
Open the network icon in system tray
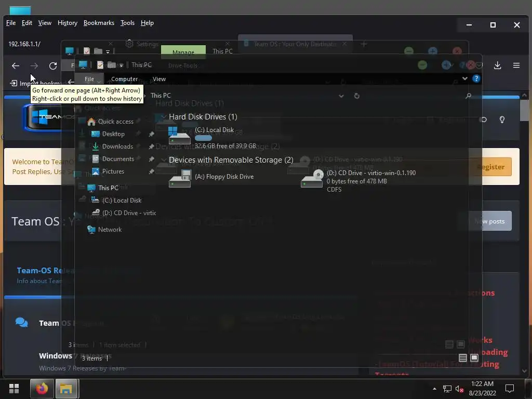pyautogui.click(x=447, y=389)
